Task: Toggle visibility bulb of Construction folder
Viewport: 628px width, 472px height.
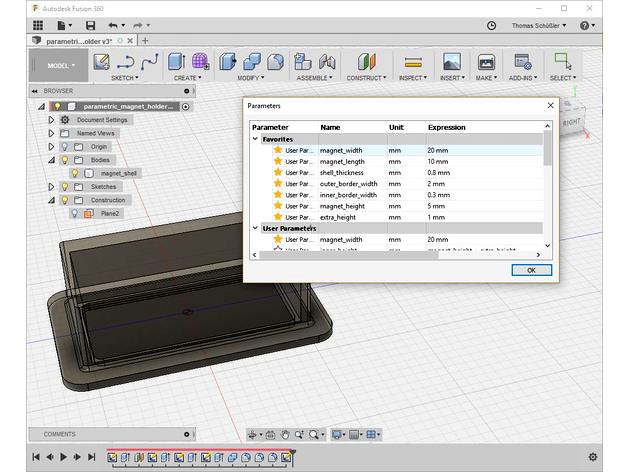Action: pyautogui.click(x=64, y=200)
